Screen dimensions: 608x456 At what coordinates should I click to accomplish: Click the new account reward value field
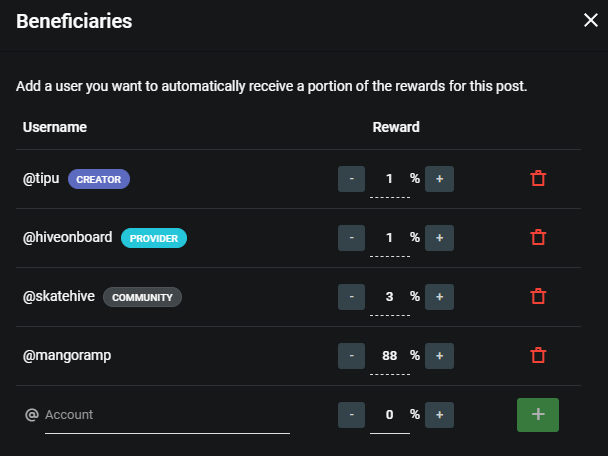coord(390,416)
